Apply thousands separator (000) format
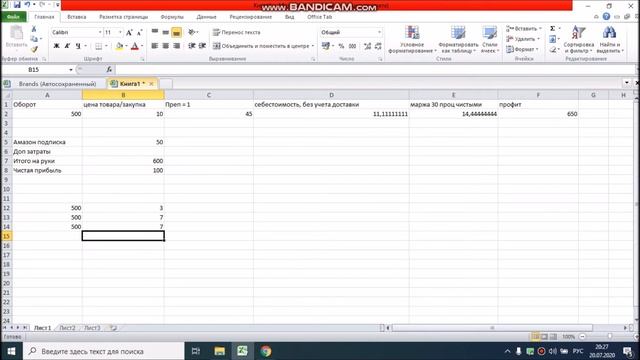Image resolution: width=640 pixels, height=360 pixels. 352,46
